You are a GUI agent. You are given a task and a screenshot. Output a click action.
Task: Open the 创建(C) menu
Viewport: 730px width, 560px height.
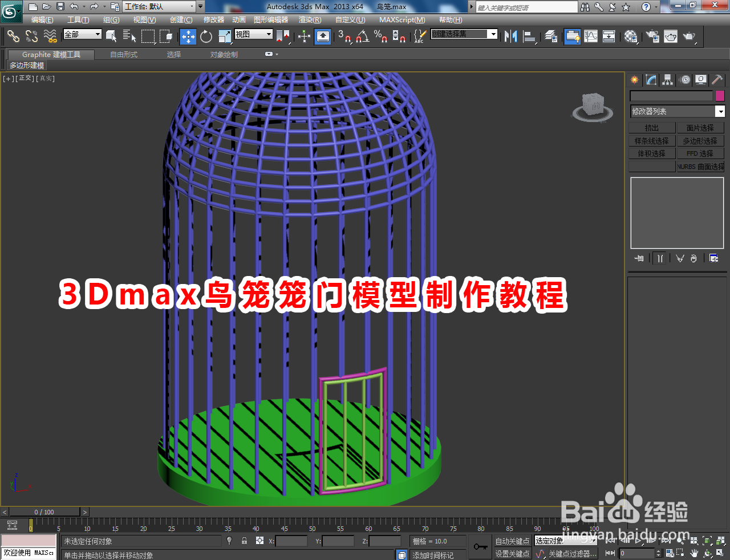tap(181, 20)
